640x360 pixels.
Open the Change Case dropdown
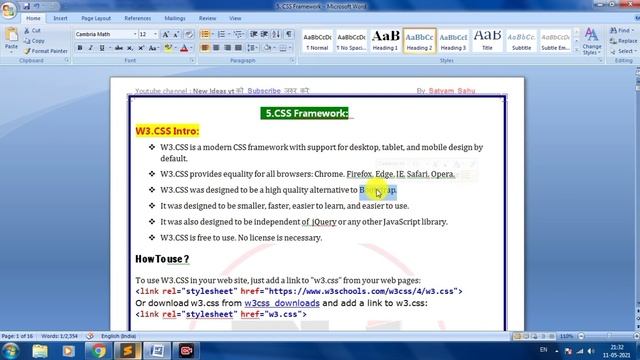(x=153, y=48)
